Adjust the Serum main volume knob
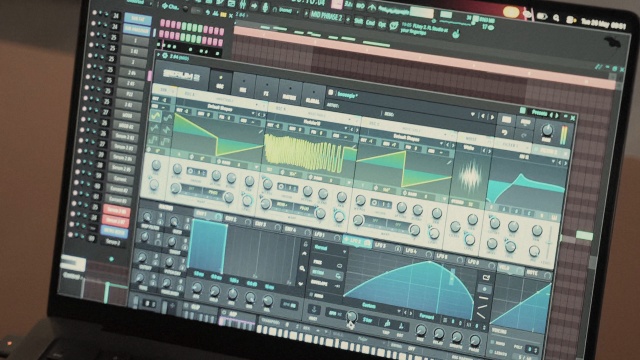 547,130
